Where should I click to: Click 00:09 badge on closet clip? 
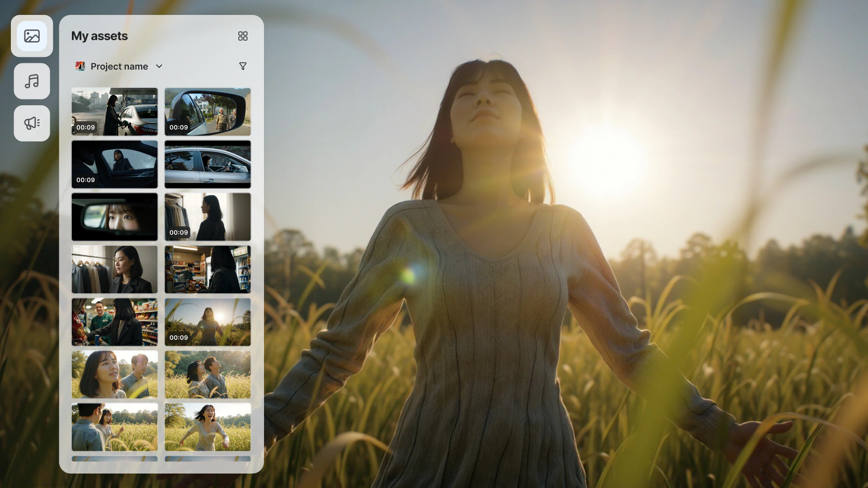[179, 233]
